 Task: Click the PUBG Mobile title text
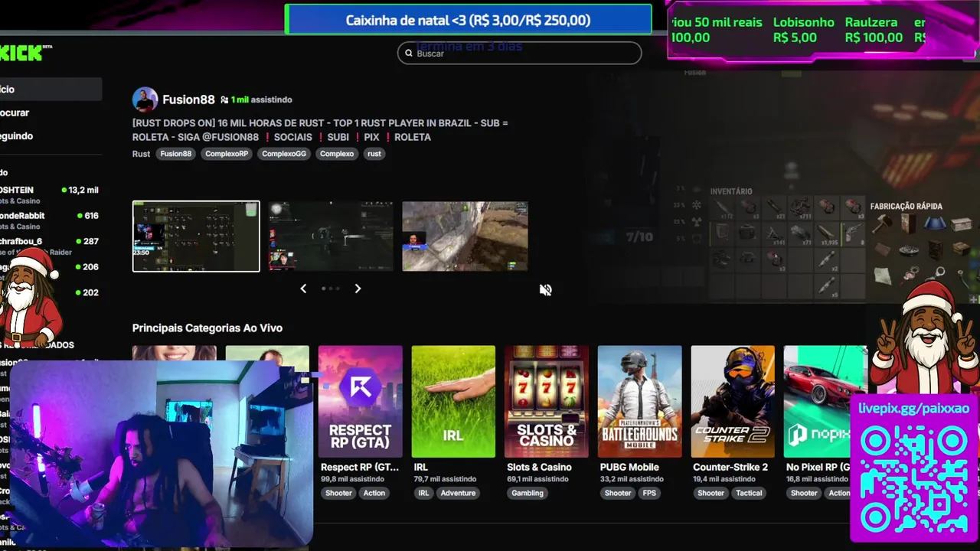[x=629, y=467]
